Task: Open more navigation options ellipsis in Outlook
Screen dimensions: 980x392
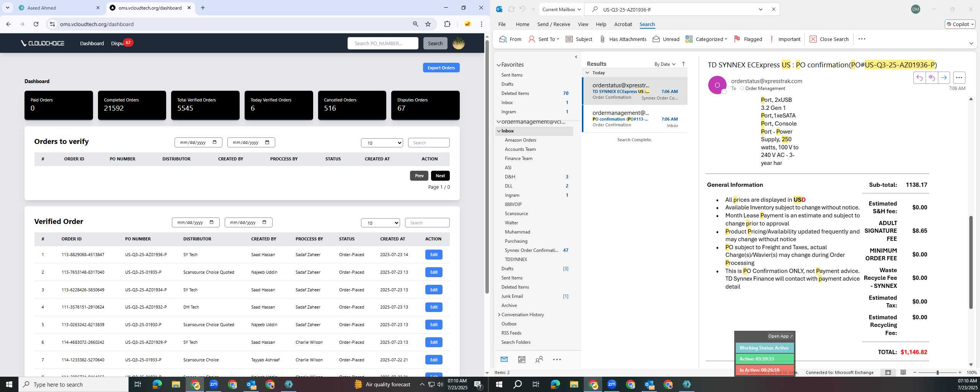Action: (557, 359)
